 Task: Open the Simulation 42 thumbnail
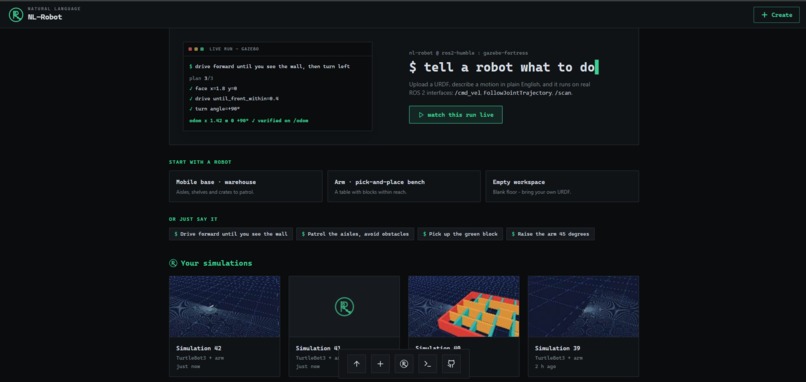pos(225,306)
